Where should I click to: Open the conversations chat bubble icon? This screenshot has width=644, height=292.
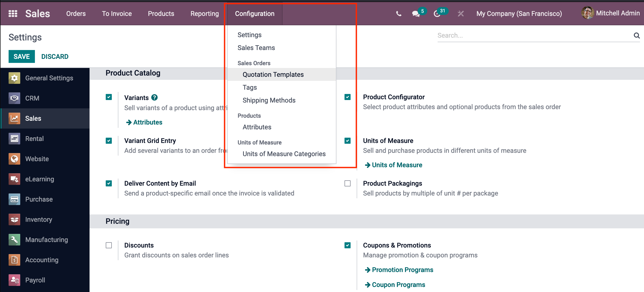(416, 14)
